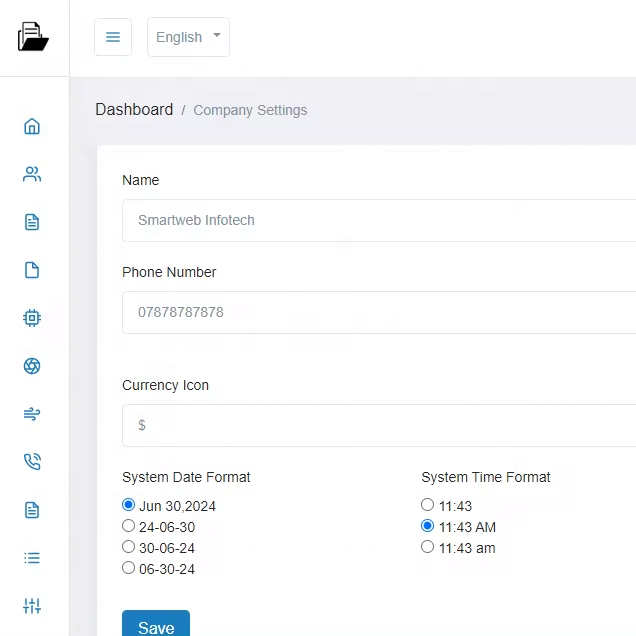The image size is (636, 636).
Task: Open the bulleted list sidebar icon
Action: pyautogui.click(x=32, y=558)
